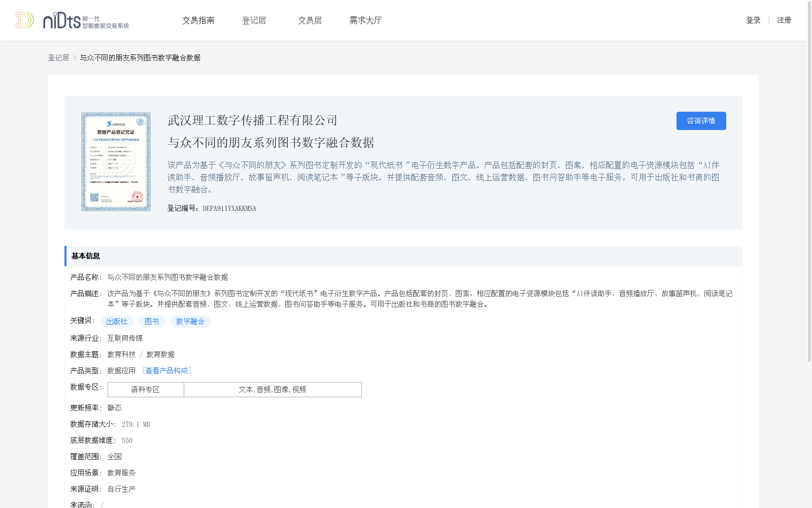Viewport: 812px width, 508px height.
Task: Click the dimension value 550
Action: (127, 440)
